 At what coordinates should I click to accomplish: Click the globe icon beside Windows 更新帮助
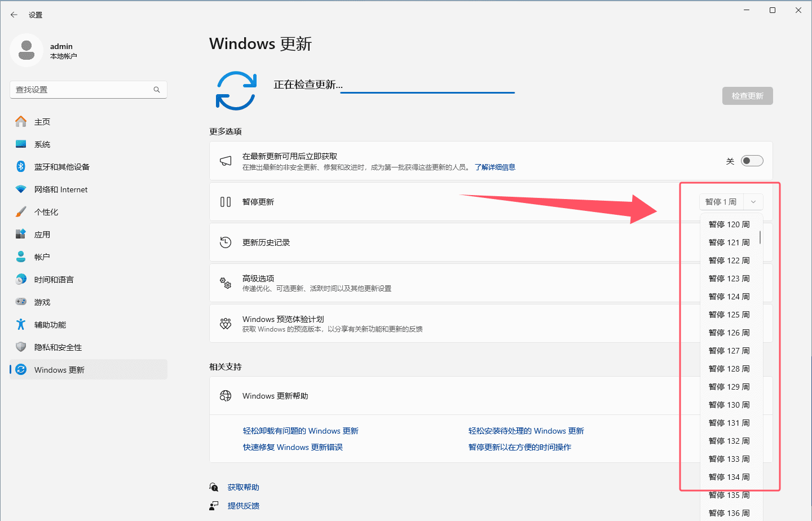pyautogui.click(x=226, y=396)
